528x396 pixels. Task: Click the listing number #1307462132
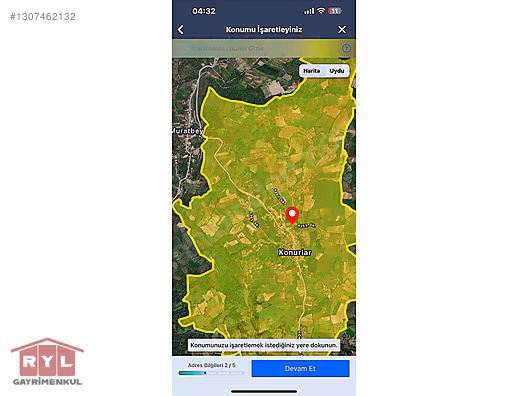(43, 16)
